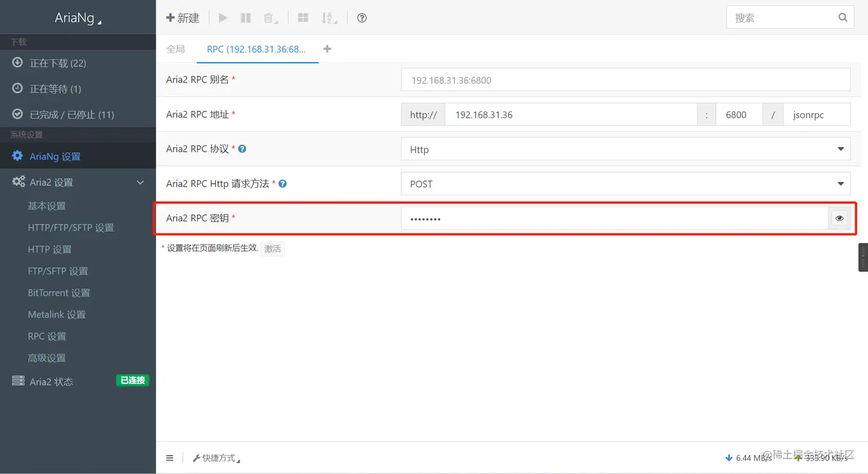Screen dimensions: 868x474
Task: Open the AriaNg logo dropdown menu
Action: [78, 18]
